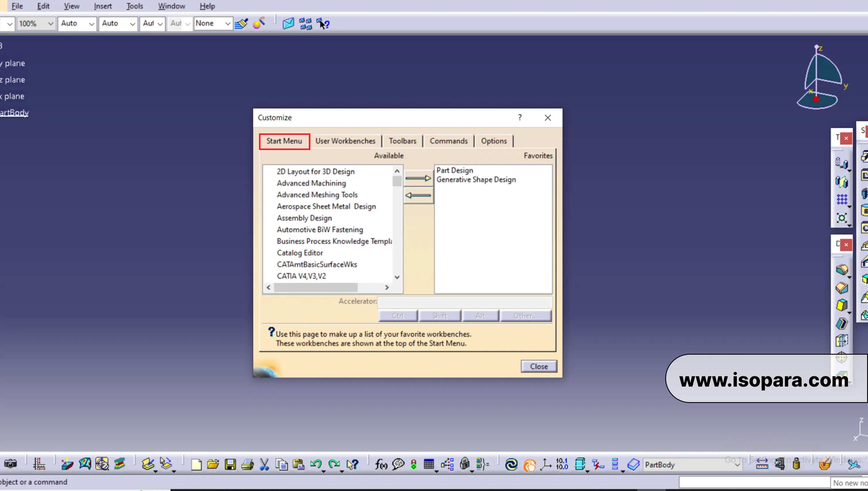Click the paintbrush icon in top toolbar
868x491 pixels.
[x=241, y=23]
